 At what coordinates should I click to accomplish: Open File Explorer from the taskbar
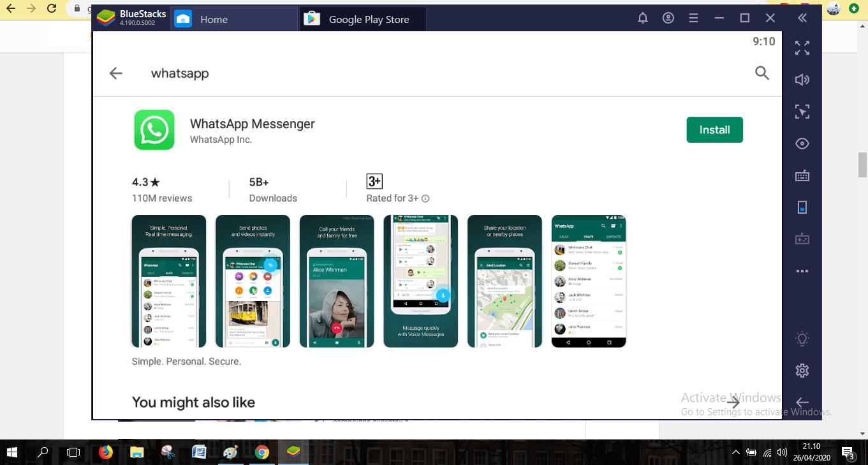click(136, 452)
